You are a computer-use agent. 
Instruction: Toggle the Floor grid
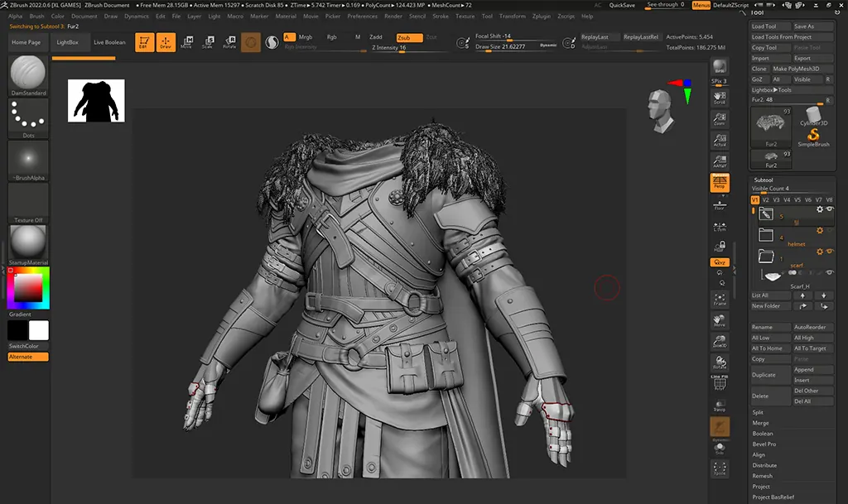[720, 205]
